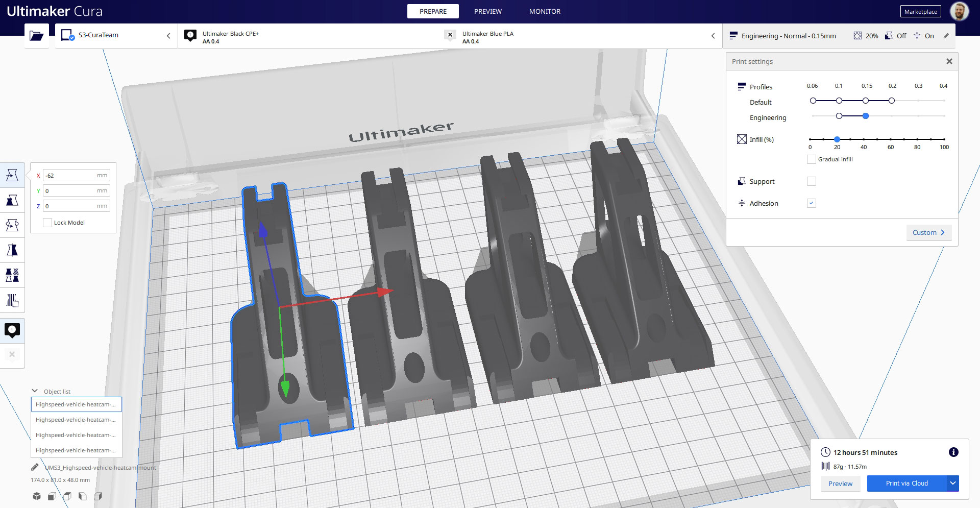Click Print via Cloud

click(906, 483)
